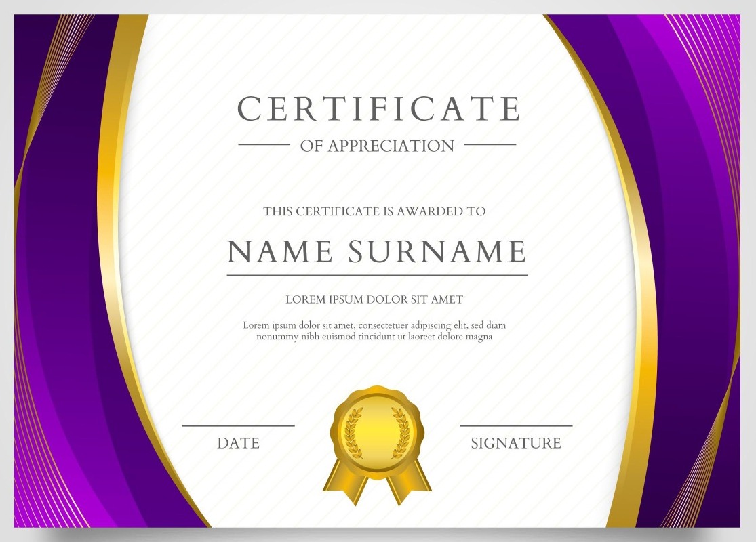Select the left laurel branch inside the seal
The image size is (756, 542).
tap(353, 431)
